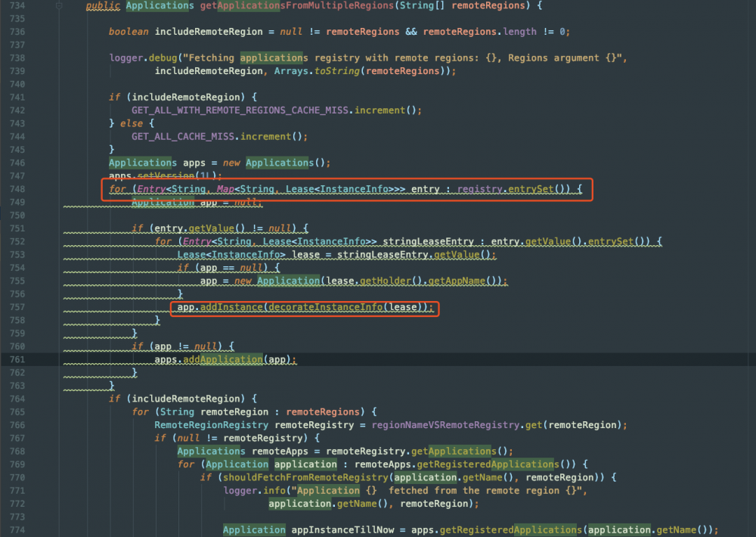Click application.getName() on line 772
The image size is (756, 537).
pos(328,504)
